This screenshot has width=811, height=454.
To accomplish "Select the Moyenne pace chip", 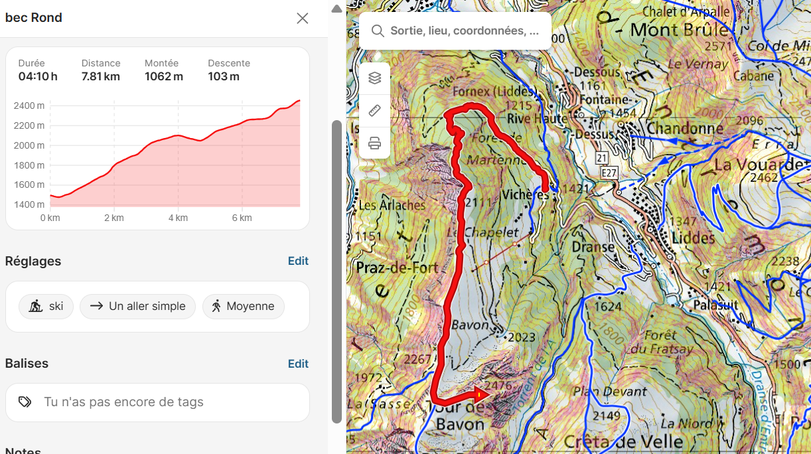I will tap(243, 306).
